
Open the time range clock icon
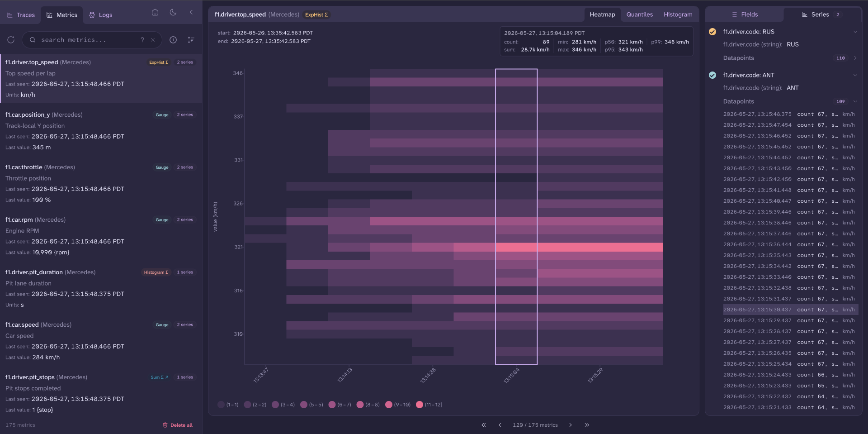(173, 40)
